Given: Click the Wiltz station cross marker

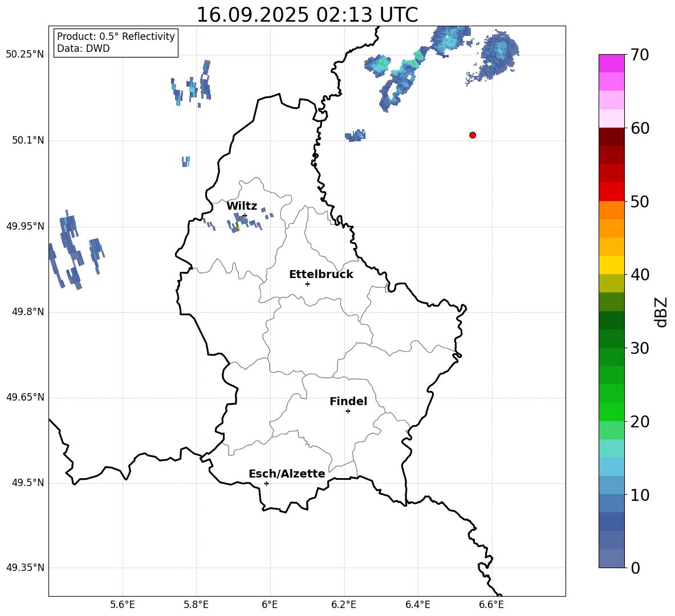Looking at the screenshot, I should click(x=245, y=215).
